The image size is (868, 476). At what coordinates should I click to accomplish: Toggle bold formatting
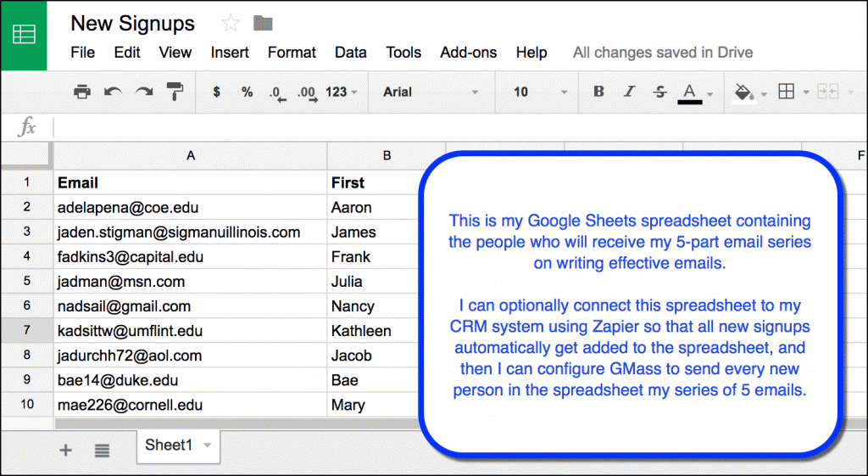598,92
